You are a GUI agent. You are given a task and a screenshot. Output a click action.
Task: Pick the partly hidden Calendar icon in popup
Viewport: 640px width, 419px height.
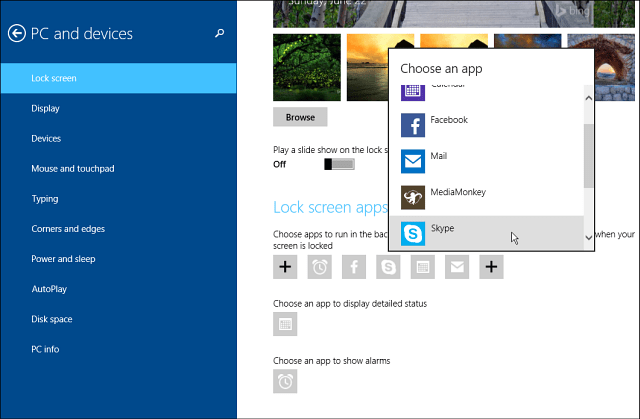pos(413,93)
